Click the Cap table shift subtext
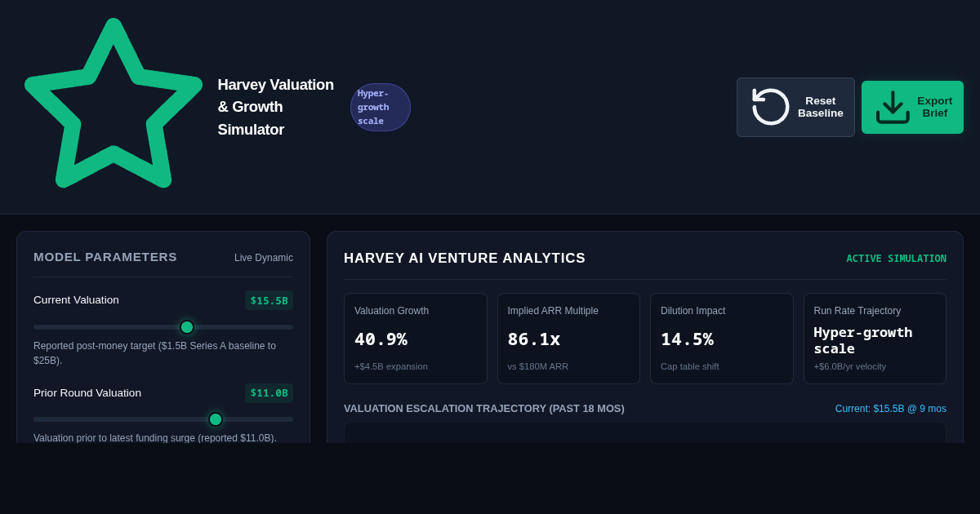Viewport: 980px width, 514px height. [x=690, y=366]
